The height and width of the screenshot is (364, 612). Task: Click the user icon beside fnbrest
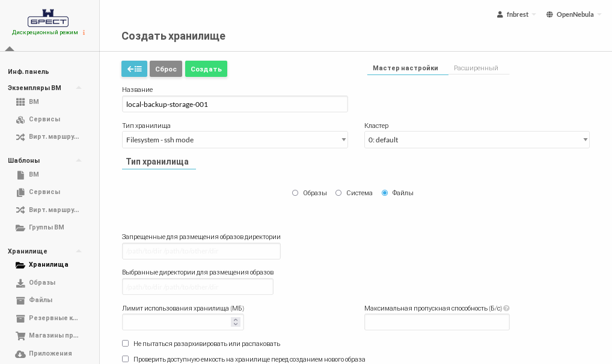click(500, 14)
